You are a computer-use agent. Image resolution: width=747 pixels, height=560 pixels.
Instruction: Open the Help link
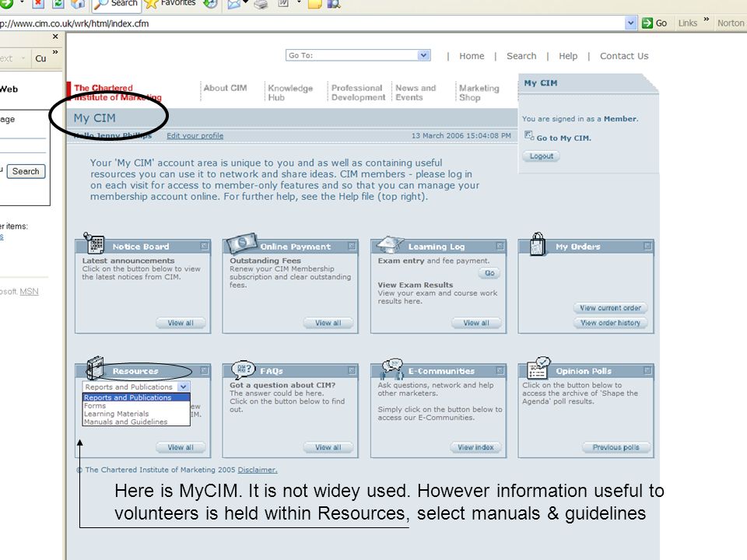tap(568, 56)
